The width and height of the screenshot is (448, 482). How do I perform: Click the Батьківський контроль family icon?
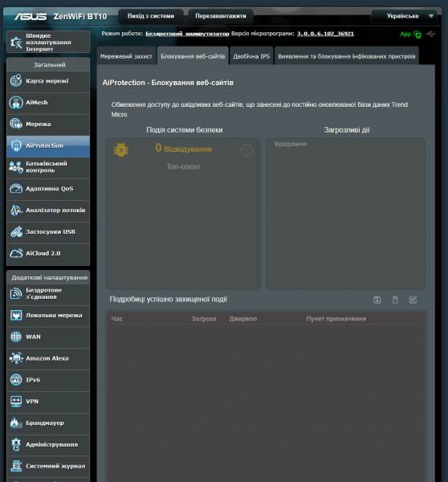click(x=16, y=167)
